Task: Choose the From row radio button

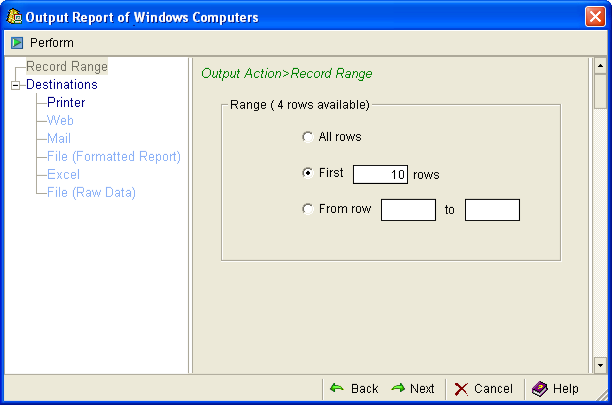Action: coord(308,209)
